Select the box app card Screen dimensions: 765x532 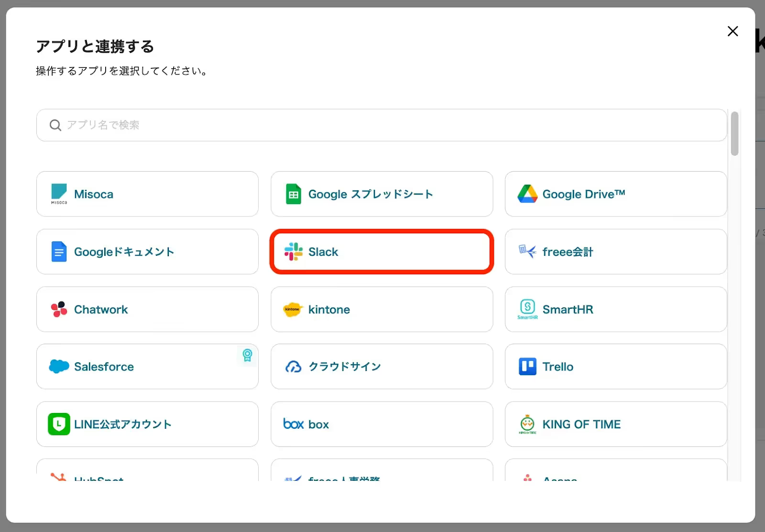tap(382, 424)
